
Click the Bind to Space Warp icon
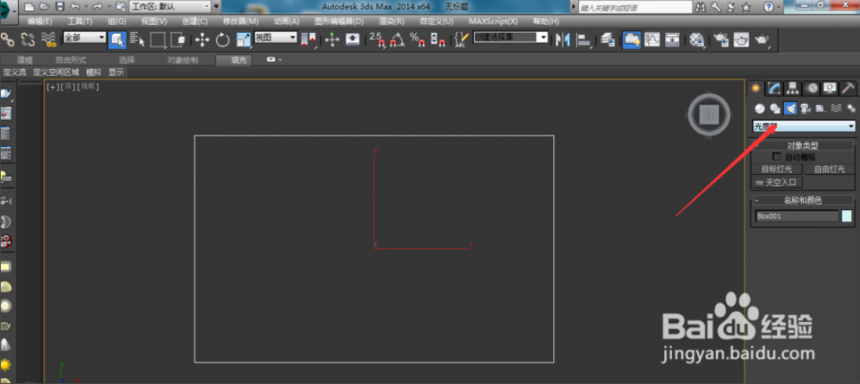pos(49,39)
